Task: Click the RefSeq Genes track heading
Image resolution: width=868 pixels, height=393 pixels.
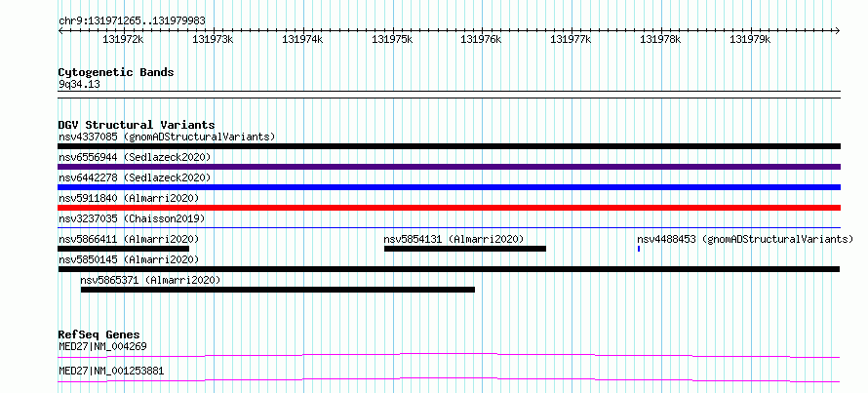Action: coord(99,334)
